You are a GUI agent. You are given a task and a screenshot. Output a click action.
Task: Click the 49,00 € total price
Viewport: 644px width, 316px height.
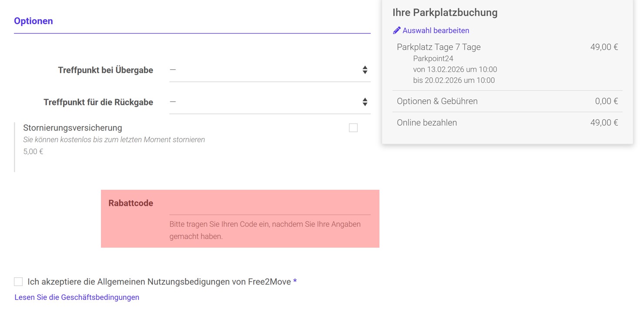[x=604, y=47]
